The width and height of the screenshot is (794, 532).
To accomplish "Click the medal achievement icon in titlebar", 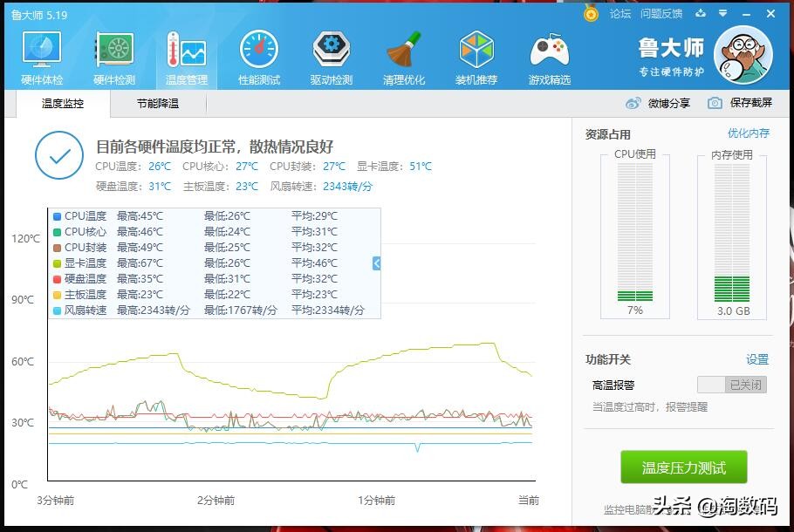I will (x=590, y=14).
